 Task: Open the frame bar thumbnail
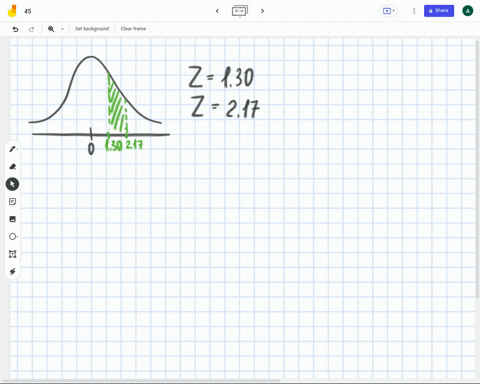tap(240, 11)
